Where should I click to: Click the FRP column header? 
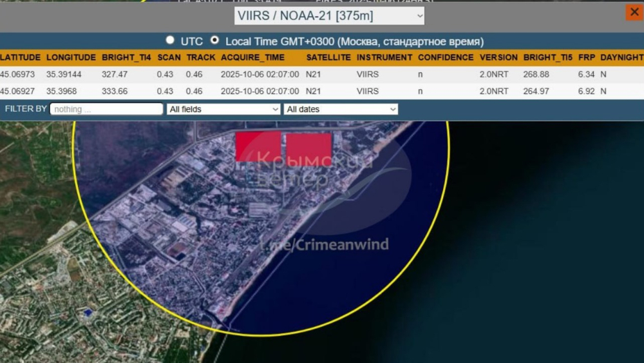586,57
